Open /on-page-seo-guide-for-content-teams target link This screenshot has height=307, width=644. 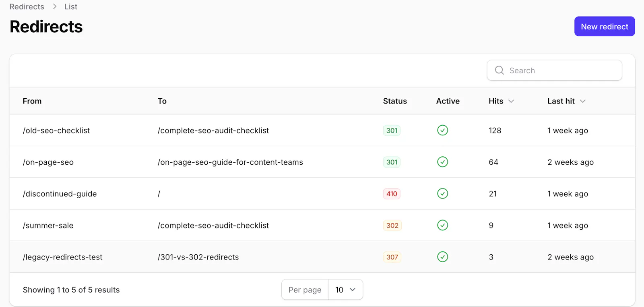(230, 162)
